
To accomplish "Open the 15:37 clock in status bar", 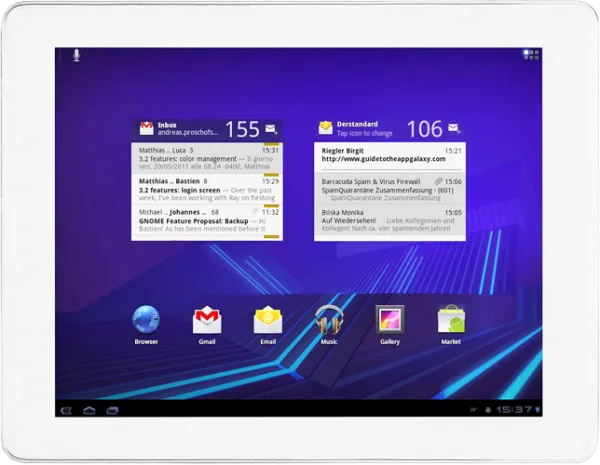I will click(514, 410).
